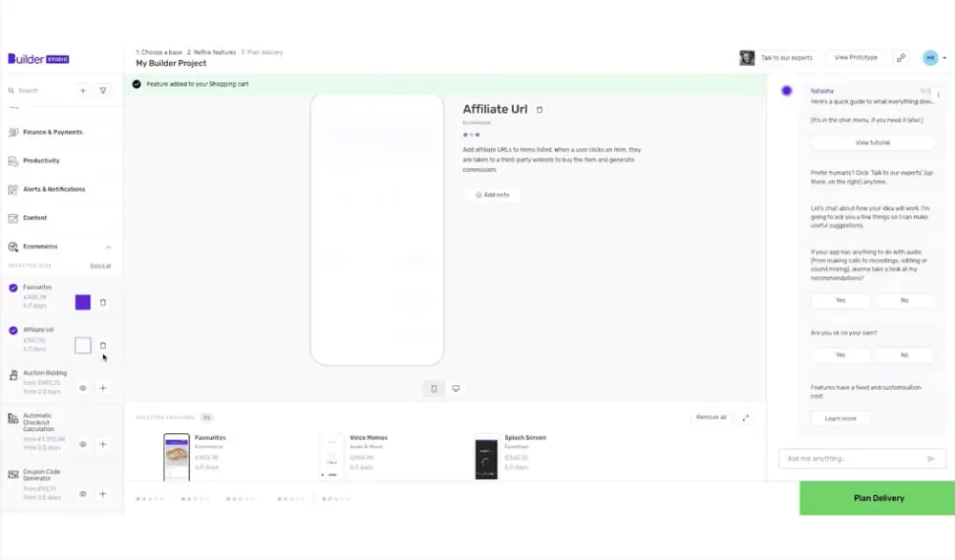This screenshot has height=560, width=955.
Task: Go to step 1 Choose a base
Action: pyautogui.click(x=159, y=52)
